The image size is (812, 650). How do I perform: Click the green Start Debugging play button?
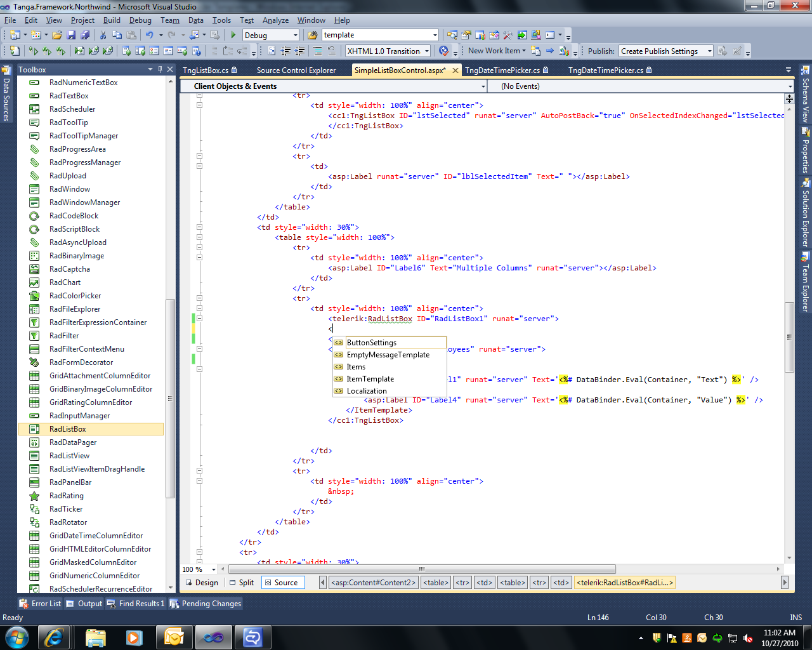pos(233,36)
